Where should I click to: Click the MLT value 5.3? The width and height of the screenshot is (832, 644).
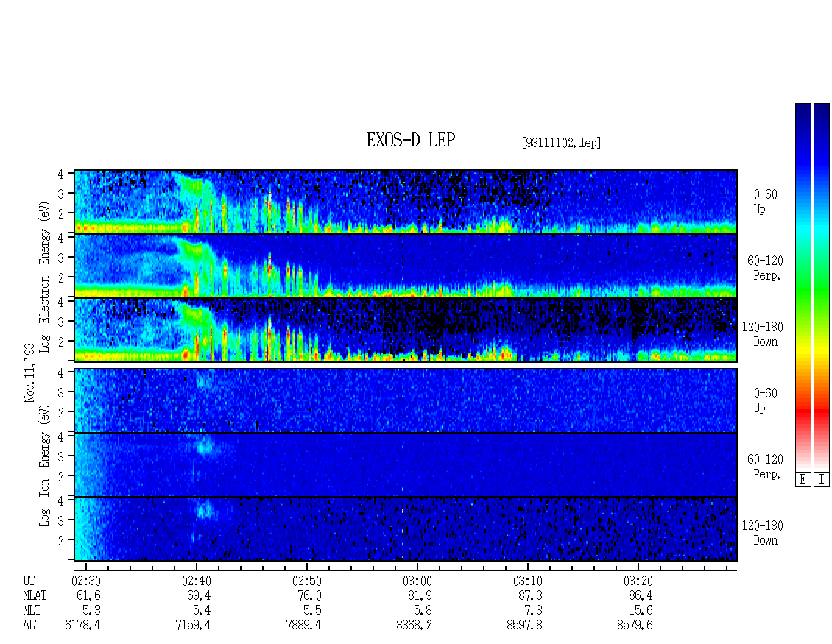point(91,611)
